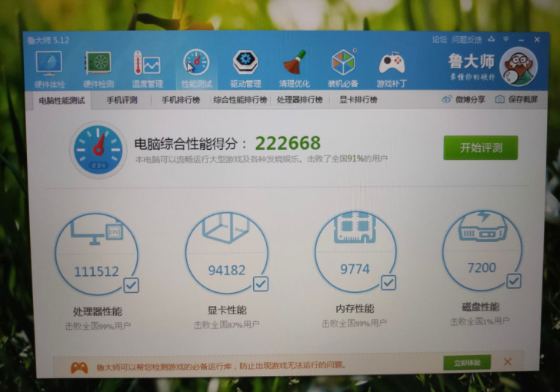
Task: Open the title bar dropdown menu arrow
Action: click(505, 39)
